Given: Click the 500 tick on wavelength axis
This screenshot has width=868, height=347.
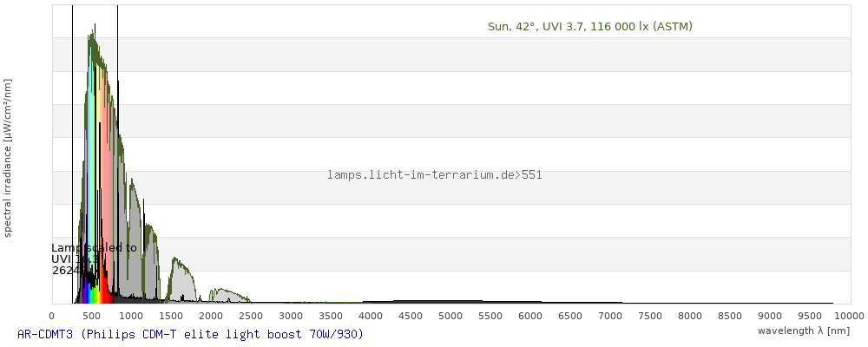Looking at the screenshot, I should [x=91, y=317].
